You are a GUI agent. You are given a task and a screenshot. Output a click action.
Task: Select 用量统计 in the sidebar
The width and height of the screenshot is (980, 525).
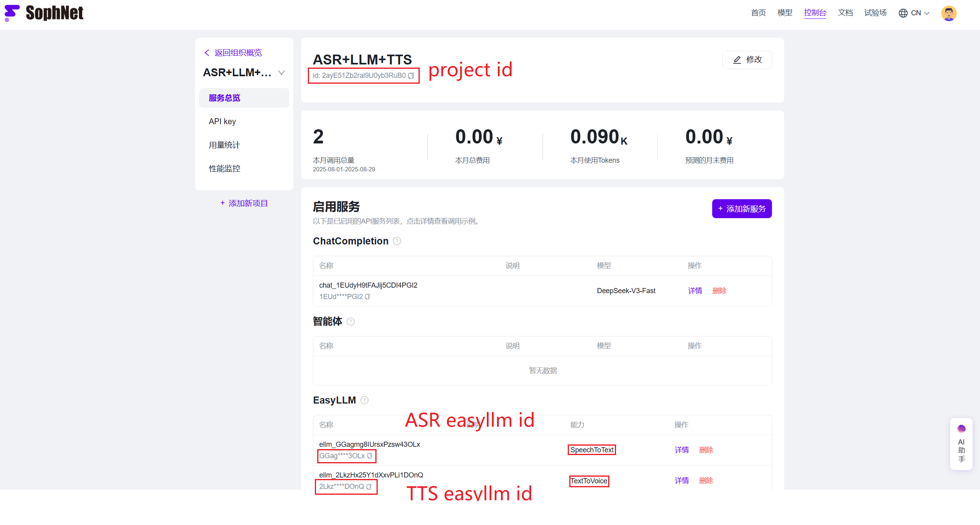(244, 145)
